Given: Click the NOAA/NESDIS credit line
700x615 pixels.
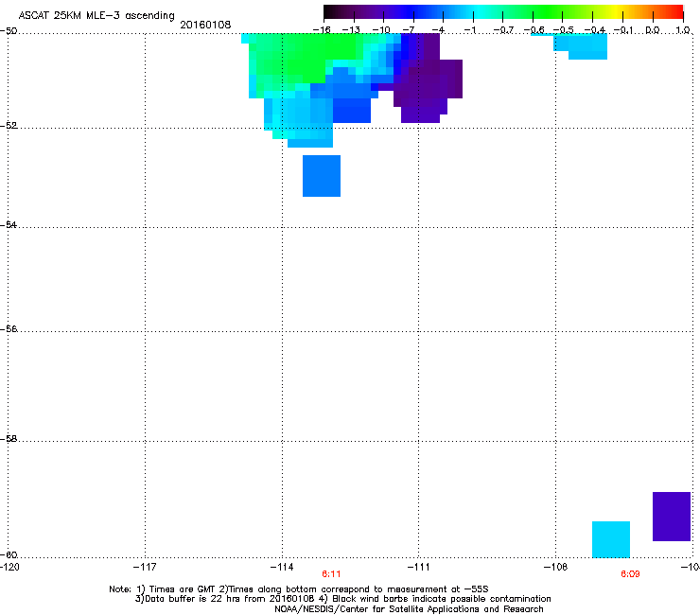Looking at the screenshot, I should 409,608.
